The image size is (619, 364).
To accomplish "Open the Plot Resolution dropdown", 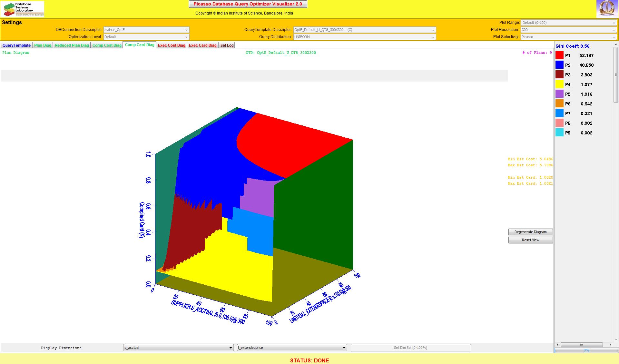I will [x=568, y=30].
